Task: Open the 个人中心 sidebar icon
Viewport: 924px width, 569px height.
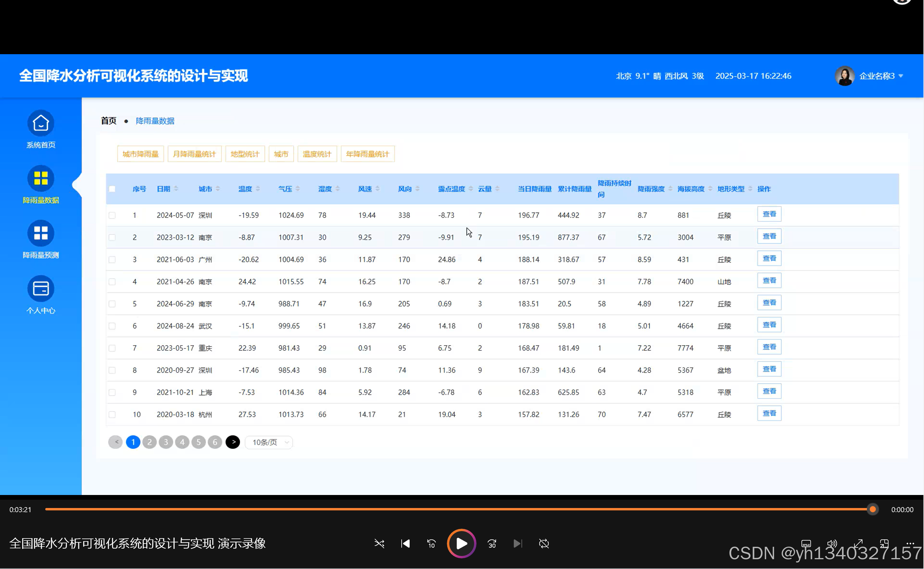Action: (41, 289)
